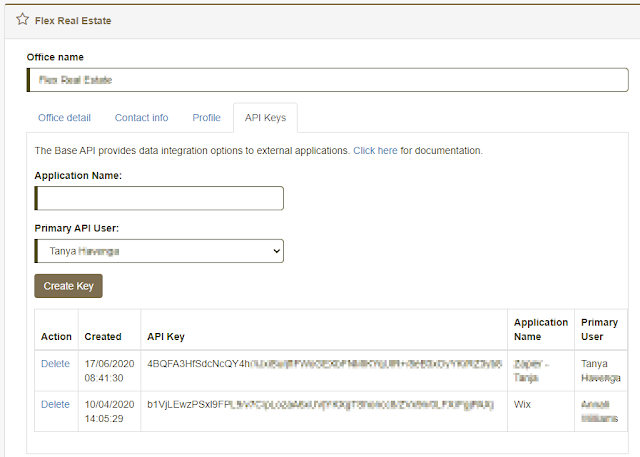Image resolution: width=640 pixels, height=457 pixels.
Task: Open the Office detail tab
Action: tap(64, 118)
